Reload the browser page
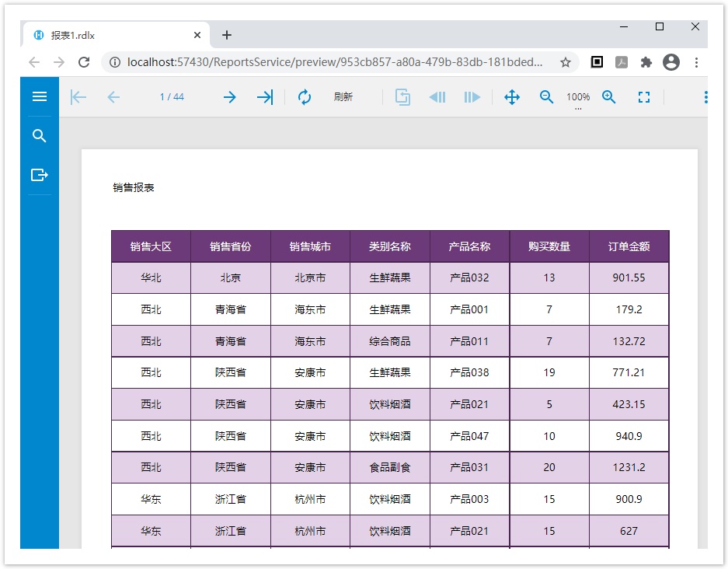Viewport: 728px width, 569px height. pos(84,62)
